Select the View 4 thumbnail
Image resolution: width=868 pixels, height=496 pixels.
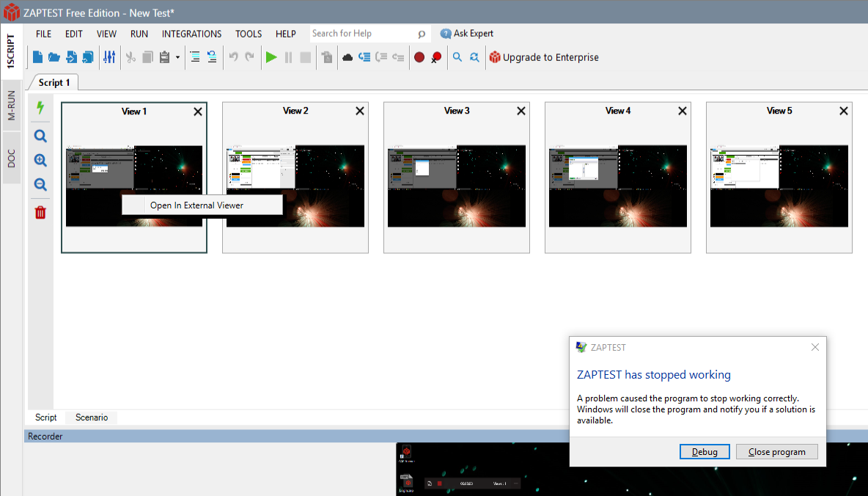point(618,186)
